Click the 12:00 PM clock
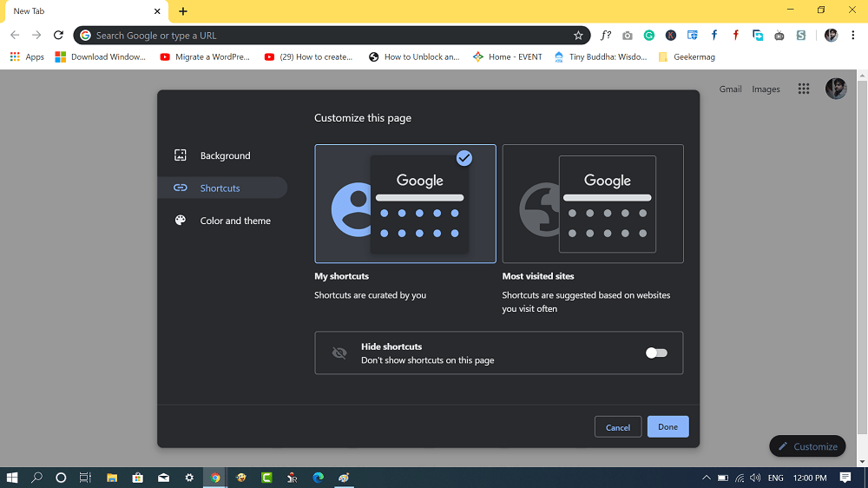Screen dimensions: 868x488 click(810, 478)
